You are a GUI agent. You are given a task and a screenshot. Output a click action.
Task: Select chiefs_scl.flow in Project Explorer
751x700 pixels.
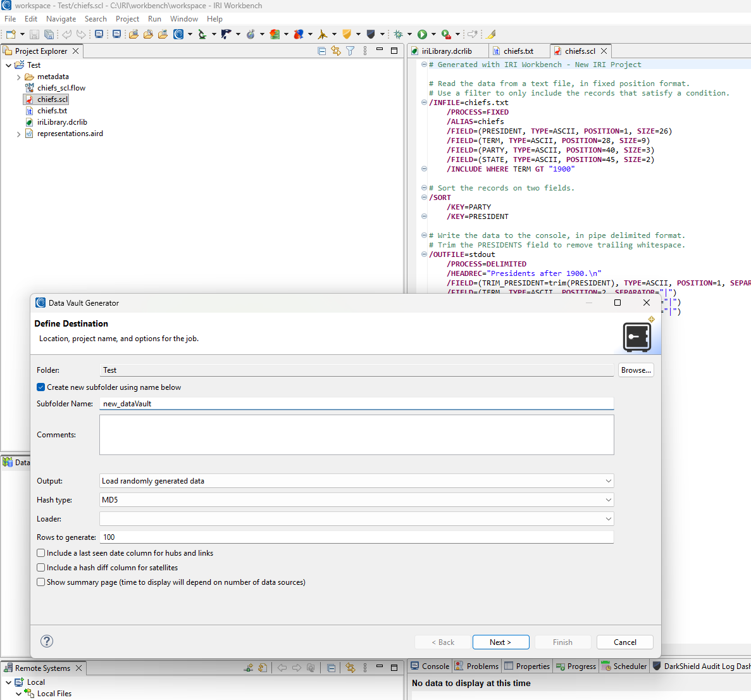coord(61,88)
